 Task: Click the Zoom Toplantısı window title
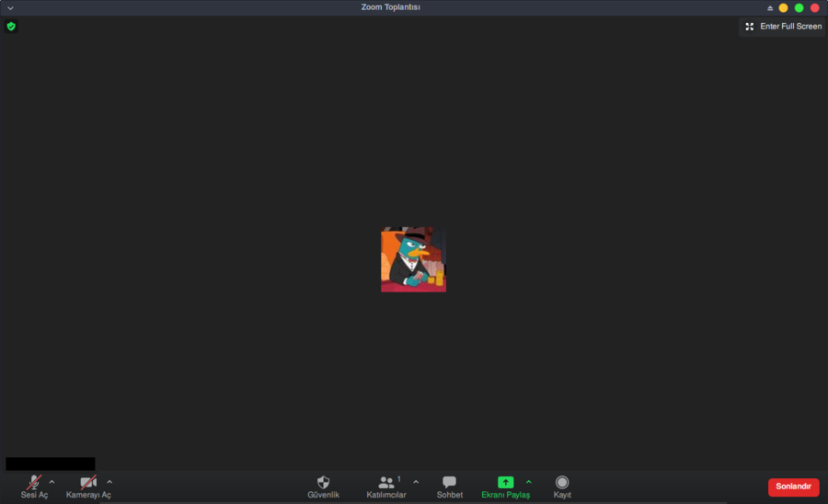tap(391, 7)
